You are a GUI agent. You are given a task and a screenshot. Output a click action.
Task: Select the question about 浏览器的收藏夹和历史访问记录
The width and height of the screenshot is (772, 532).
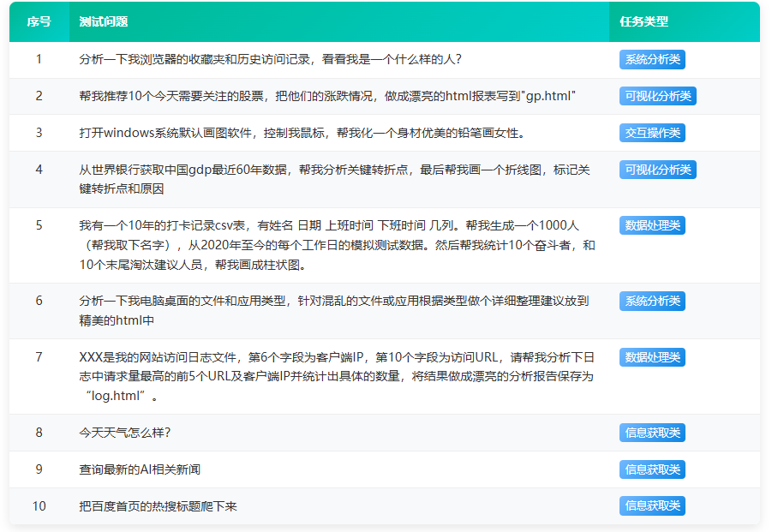point(270,60)
